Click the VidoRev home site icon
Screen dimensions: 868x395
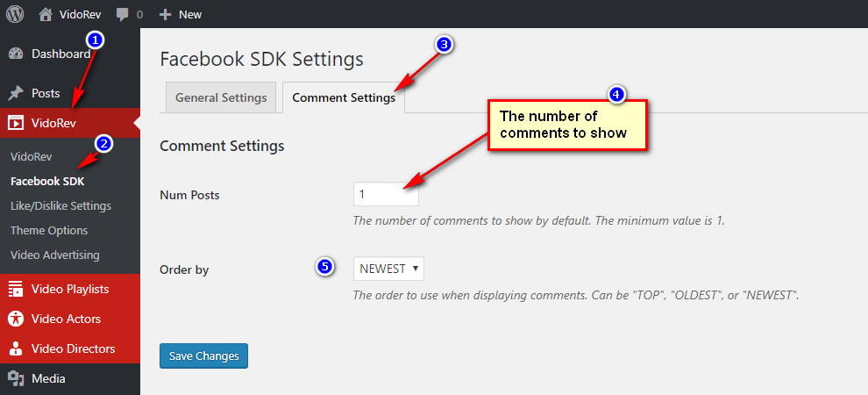pos(46,14)
